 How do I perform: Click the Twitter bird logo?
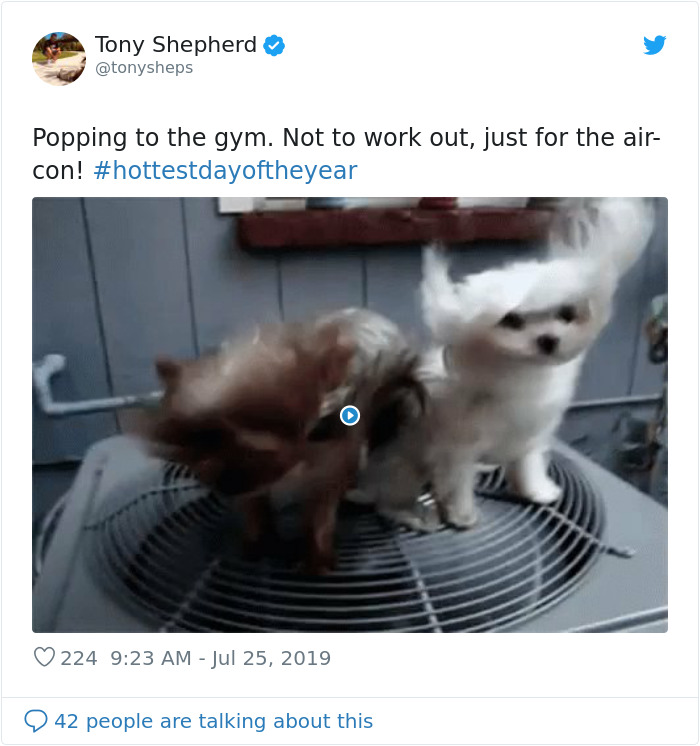click(654, 45)
